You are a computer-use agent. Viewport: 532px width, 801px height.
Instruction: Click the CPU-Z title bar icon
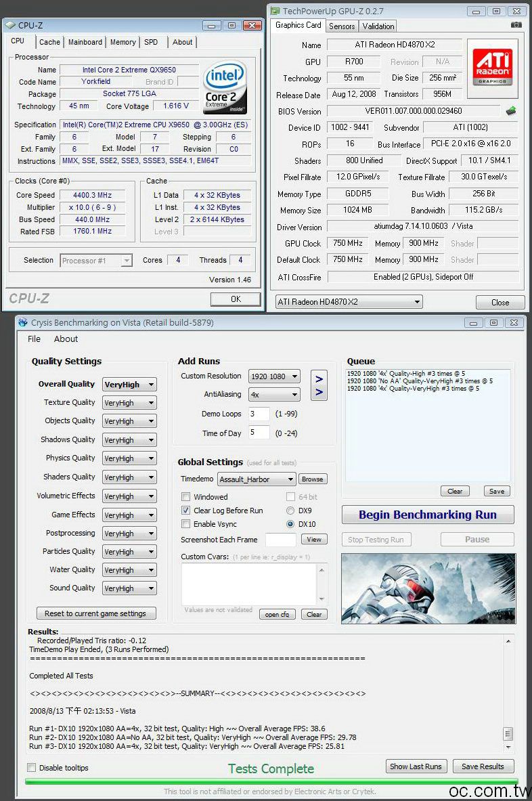[10, 25]
